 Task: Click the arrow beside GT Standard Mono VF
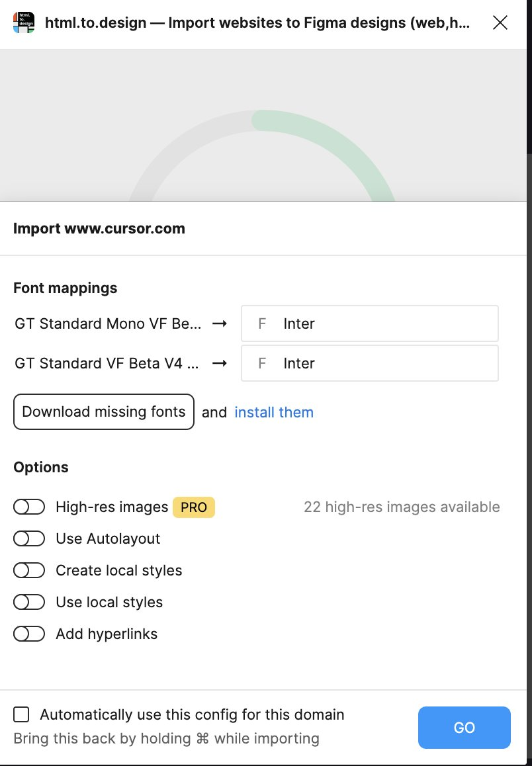tap(219, 323)
